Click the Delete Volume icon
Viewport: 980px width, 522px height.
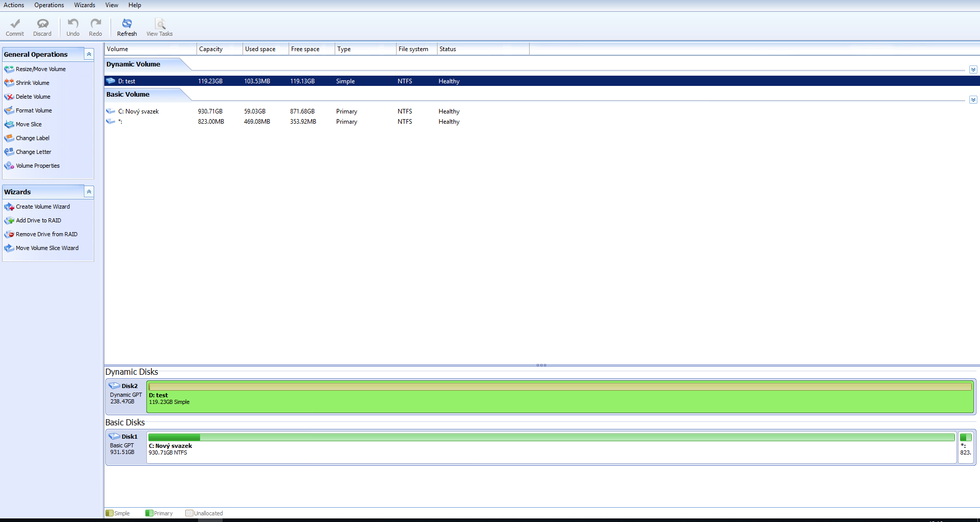pyautogui.click(x=9, y=97)
